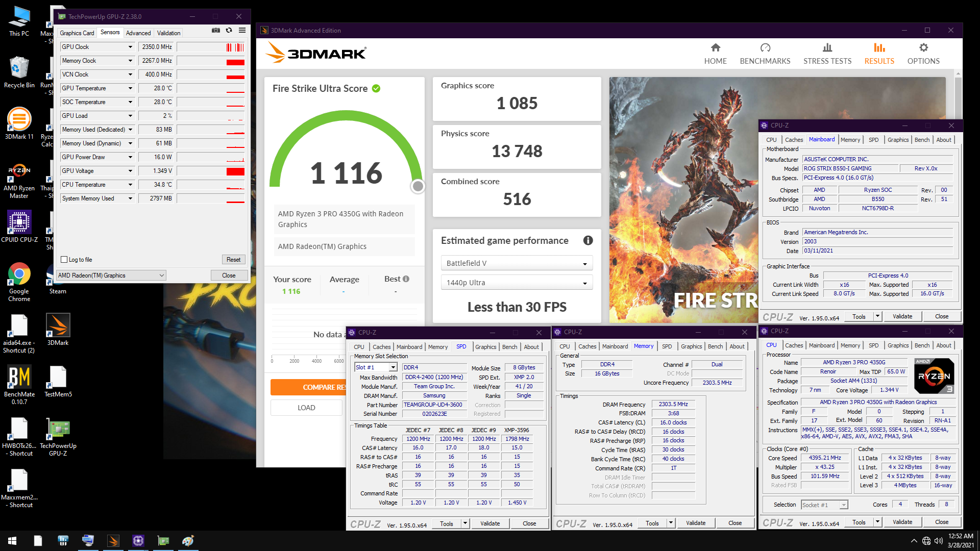Viewport: 980px width, 551px height.
Task: Open AMD Ryzen Master shortcut
Action: [19, 181]
